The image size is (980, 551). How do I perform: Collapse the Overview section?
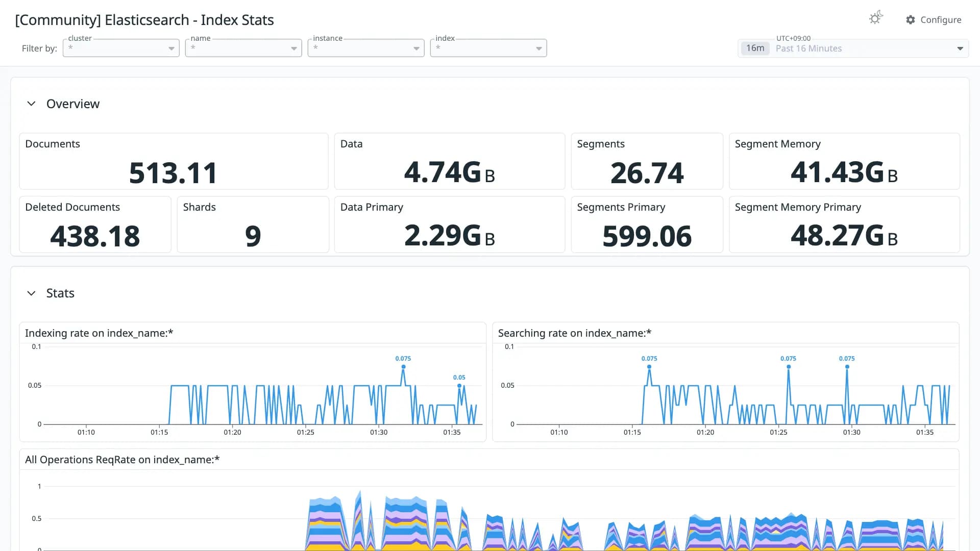31,104
